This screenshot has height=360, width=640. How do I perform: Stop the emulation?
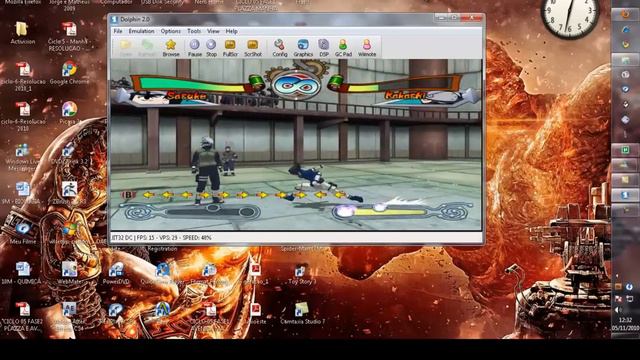211,48
